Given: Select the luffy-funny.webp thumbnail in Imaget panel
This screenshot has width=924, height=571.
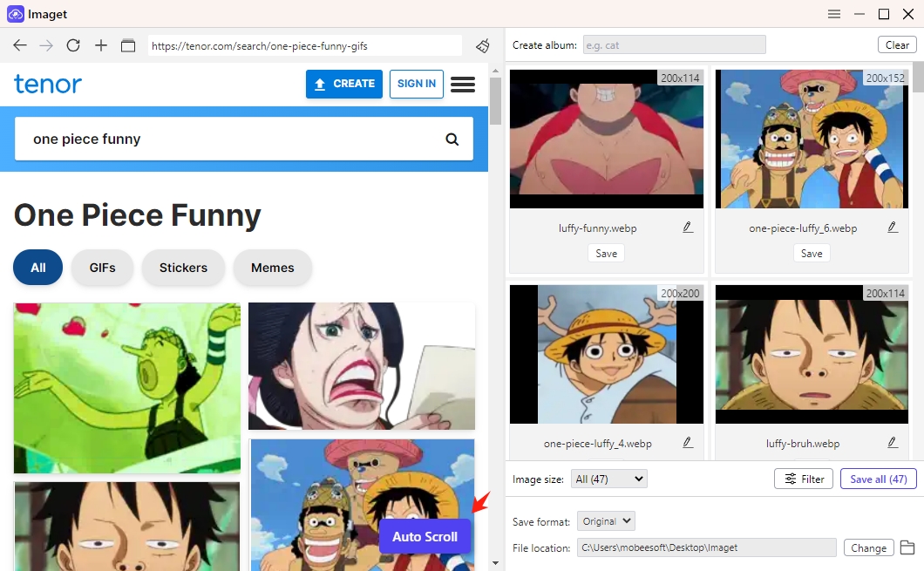Looking at the screenshot, I should click(x=607, y=139).
